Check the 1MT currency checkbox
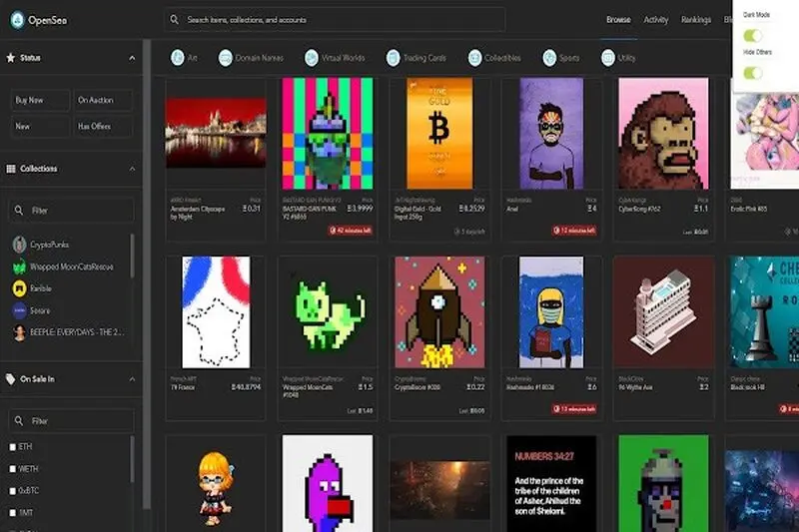This screenshot has width=799, height=532. [13, 513]
